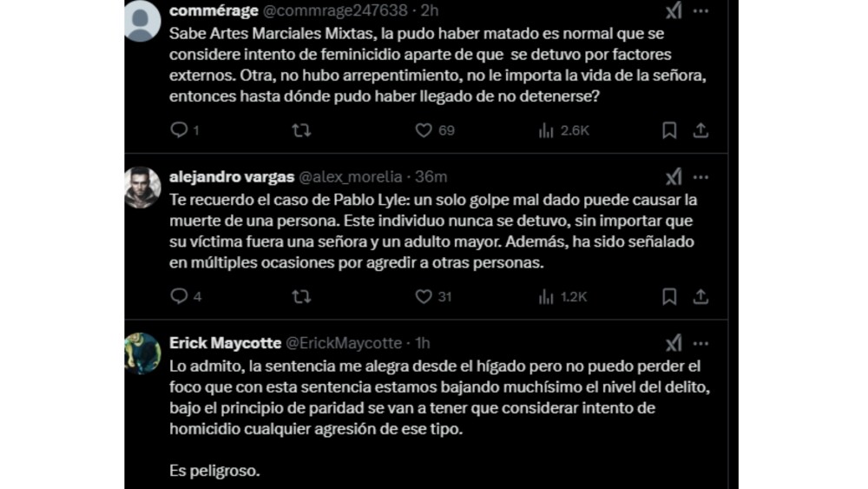Share alejandro vargas's tweet

[x=700, y=297]
